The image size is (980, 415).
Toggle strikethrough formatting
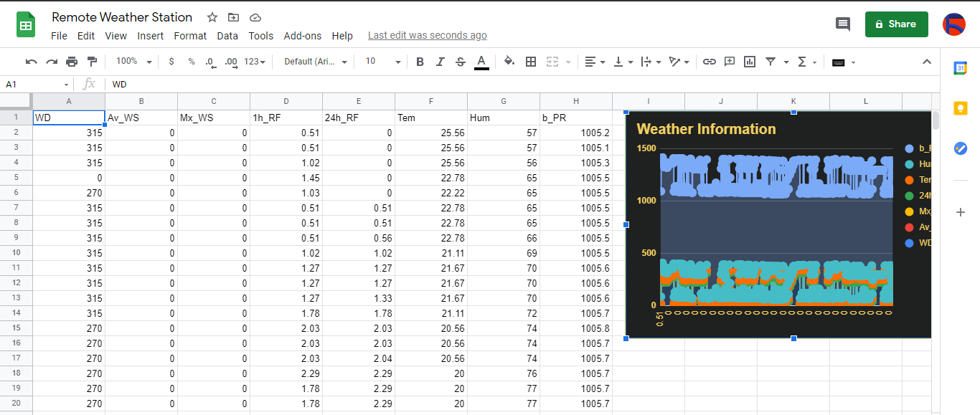tap(460, 62)
